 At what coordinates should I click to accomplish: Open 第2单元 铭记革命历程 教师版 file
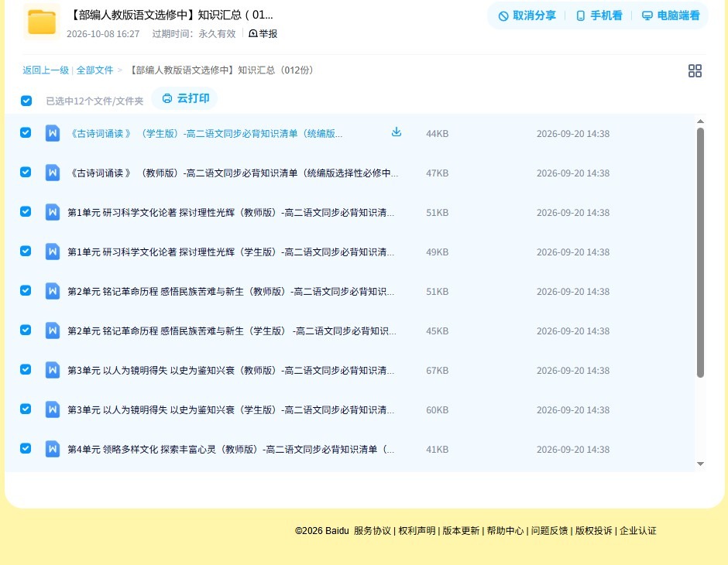[231, 291]
